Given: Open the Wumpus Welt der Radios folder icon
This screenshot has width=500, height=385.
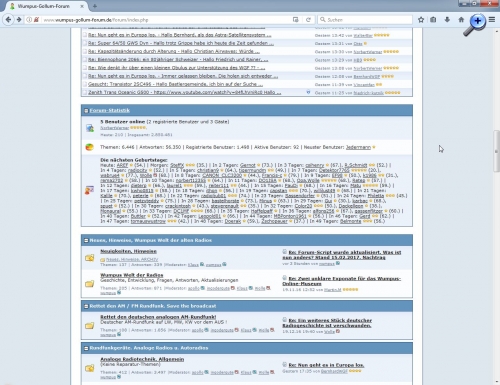Looking at the screenshot, I should [89, 284].
